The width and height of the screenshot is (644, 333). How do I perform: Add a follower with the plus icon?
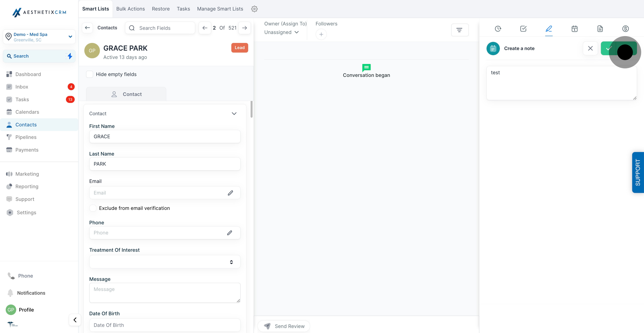click(x=321, y=34)
